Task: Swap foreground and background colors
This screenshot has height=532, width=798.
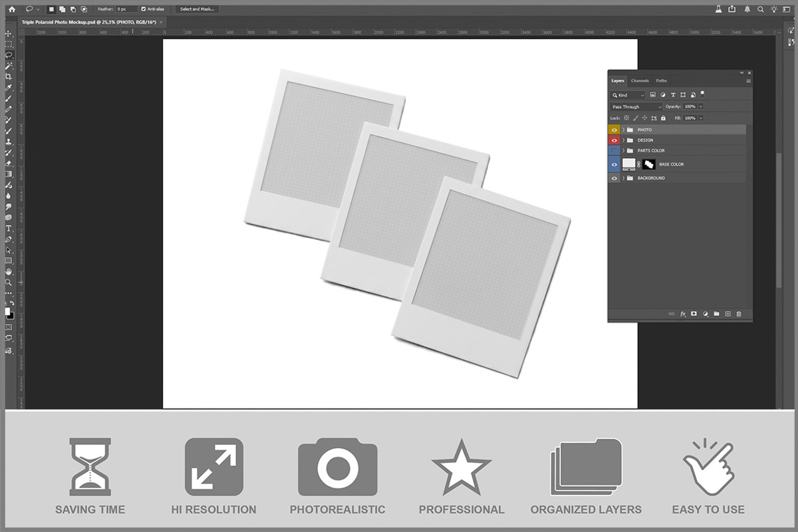Action: click(13, 304)
